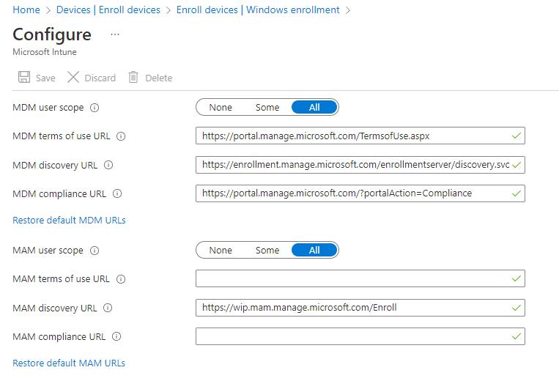Show info tooltip for MAM compliance URL
The width and height of the screenshot is (559, 392).
tap(116, 336)
